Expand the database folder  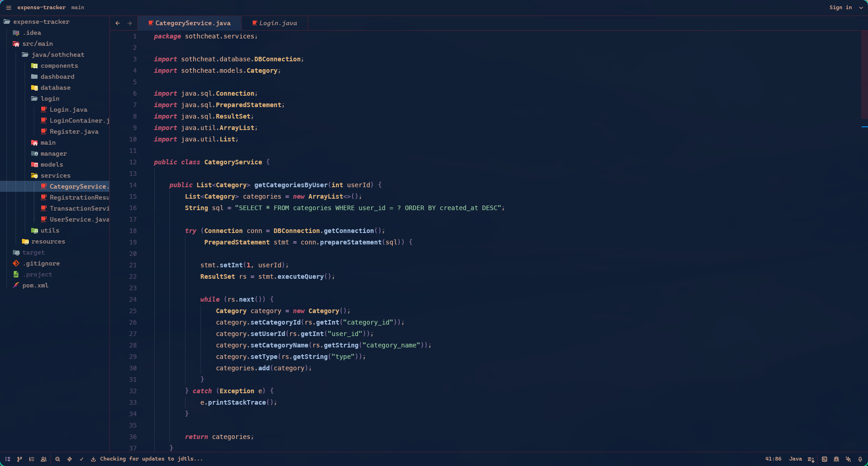pos(55,87)
